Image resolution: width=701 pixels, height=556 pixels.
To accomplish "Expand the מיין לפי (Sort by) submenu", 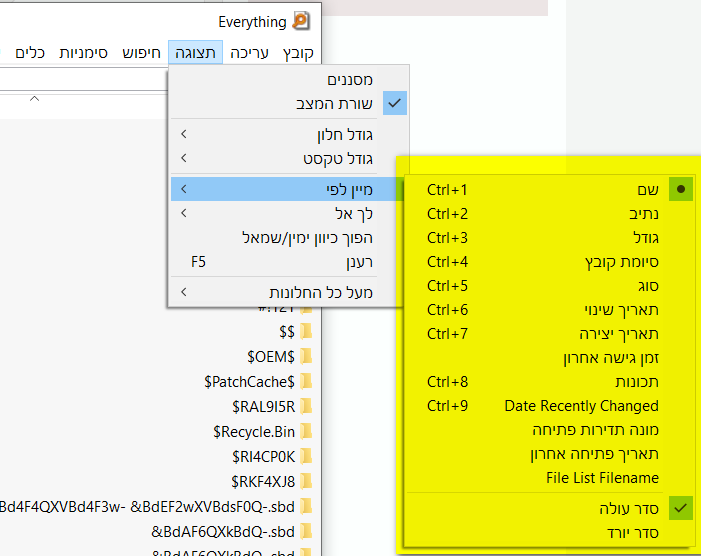I will 289,189.
